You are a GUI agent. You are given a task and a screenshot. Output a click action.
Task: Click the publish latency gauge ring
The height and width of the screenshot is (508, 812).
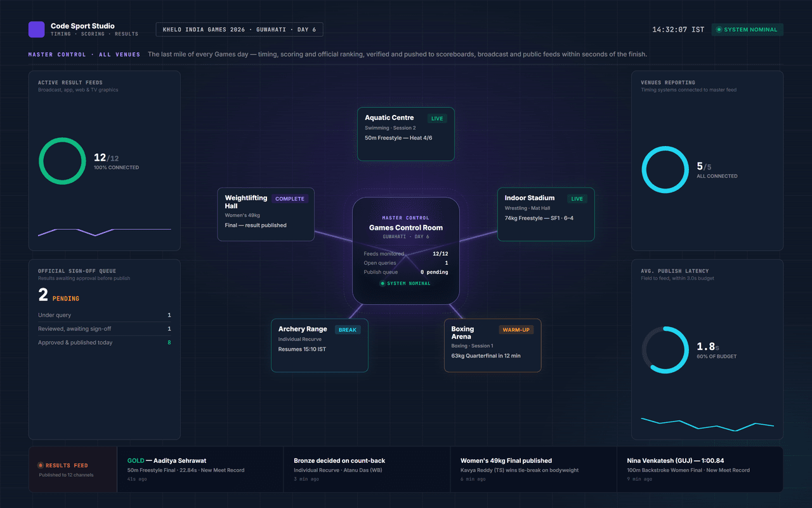(x=665, y=350)
